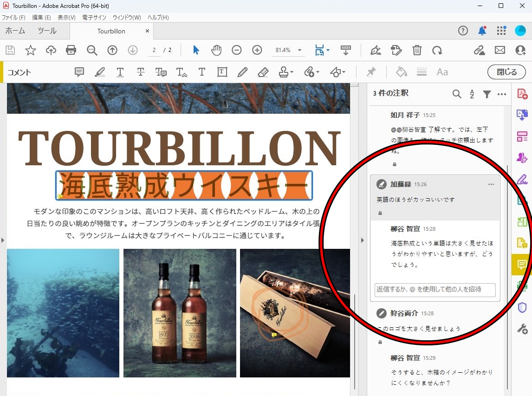Select the Underline text tool
The width and height of the screenshot is (532, 396).
tap(120, 72)
